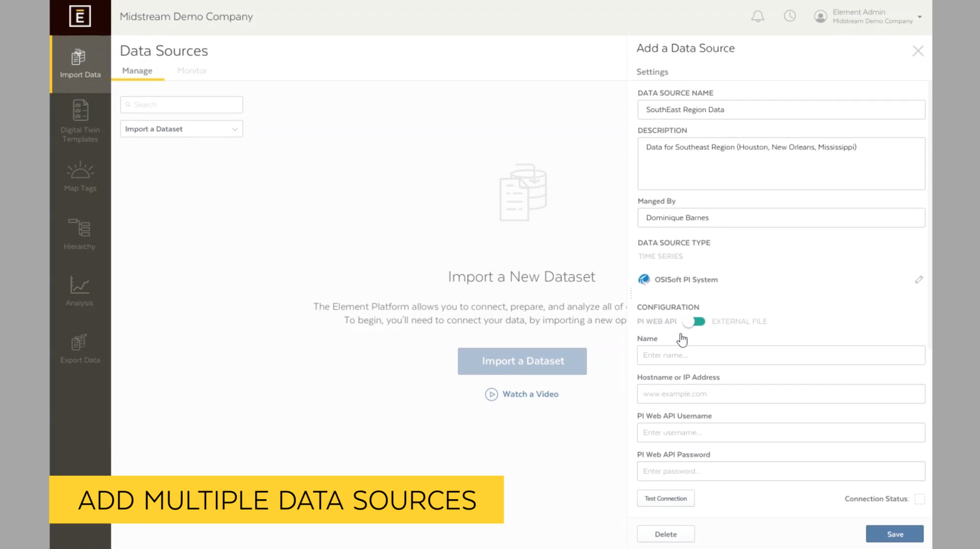
Task: Toggle PI Web API / External File switch
Action: click(694, 322)
